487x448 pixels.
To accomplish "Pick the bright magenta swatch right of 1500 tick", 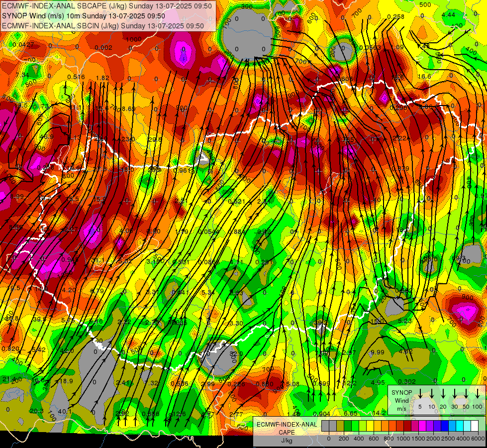I will 422,426.
